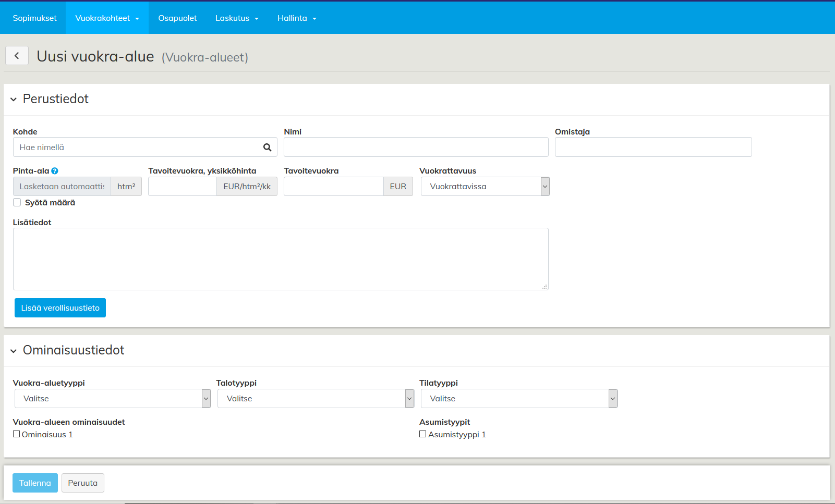835x504 pixels.
Task: Open the Laskutus menu
Action: tap(237, 18)
